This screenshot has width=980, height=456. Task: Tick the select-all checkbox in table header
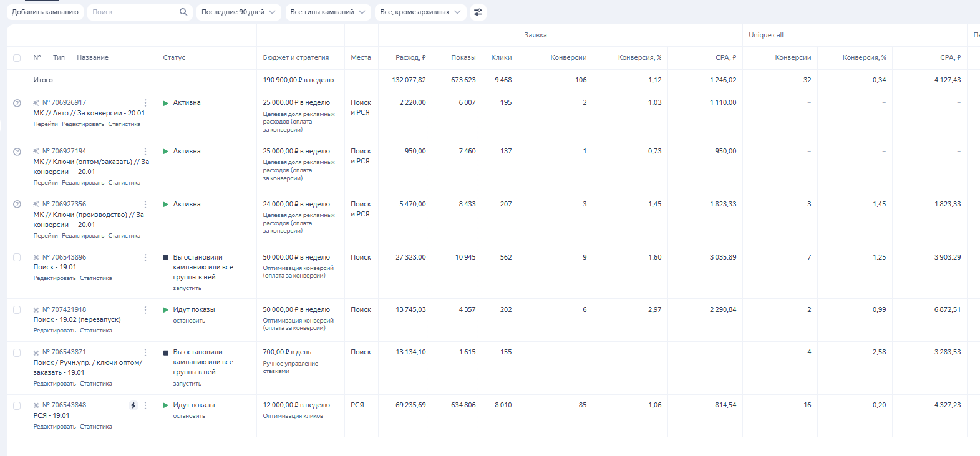[x=17, y=58]
